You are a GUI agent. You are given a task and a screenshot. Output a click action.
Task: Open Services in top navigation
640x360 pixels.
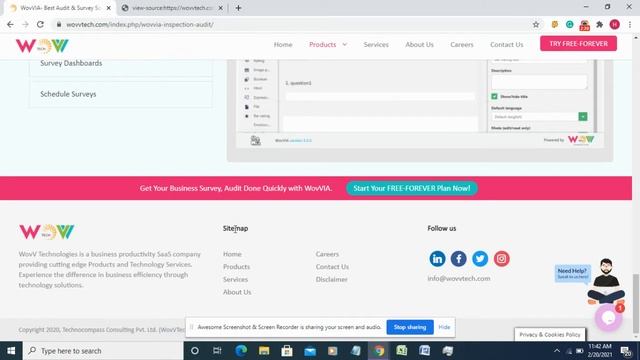(x=376, y=44)
